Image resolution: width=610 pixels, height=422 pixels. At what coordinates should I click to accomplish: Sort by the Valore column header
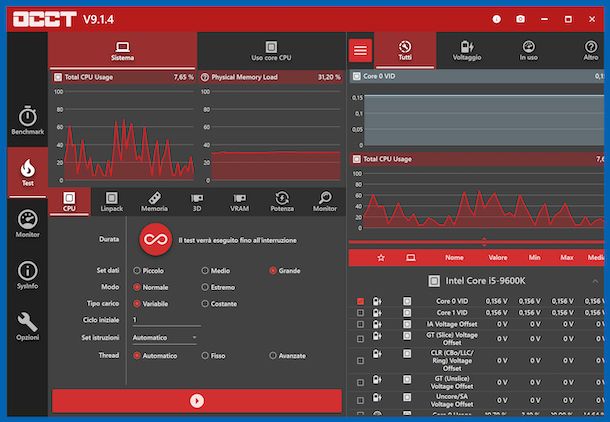(x=498, y=257)
